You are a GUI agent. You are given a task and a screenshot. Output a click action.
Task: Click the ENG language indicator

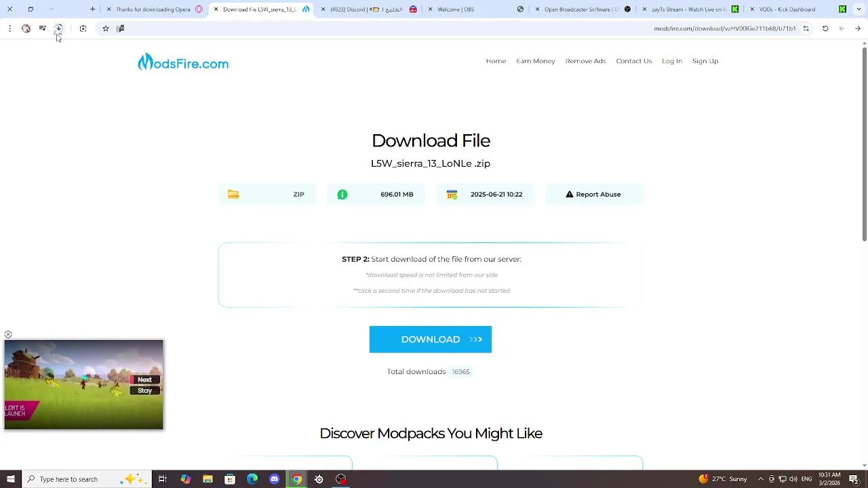click(x=807, y=479)
